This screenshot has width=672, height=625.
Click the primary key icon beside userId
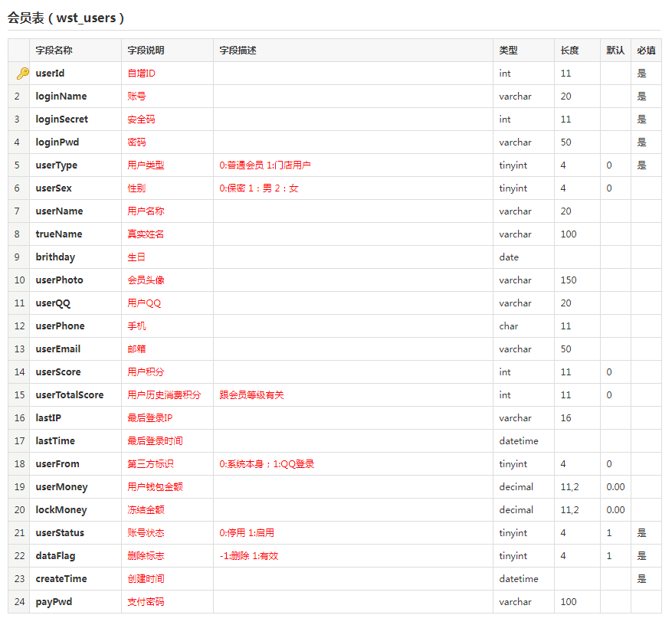click(x=21, y=74)
